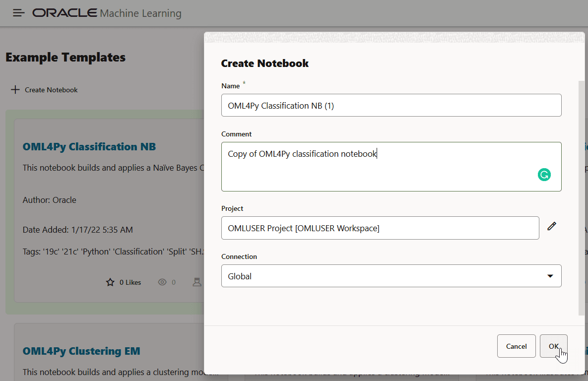The height and width of the screenshot is (381, 588).
Task: Toggle the like star for OML4Py Classification NB
Action: tap(110, 282)
